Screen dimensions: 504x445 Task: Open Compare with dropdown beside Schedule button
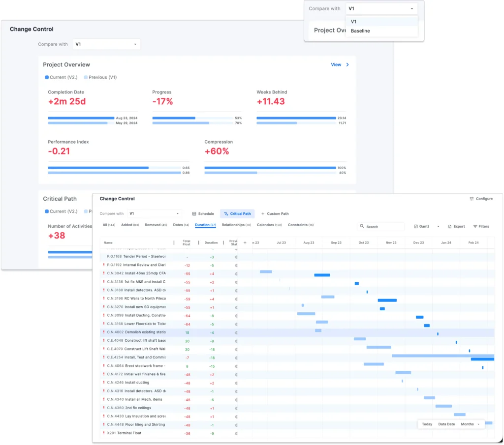[155, 214]
